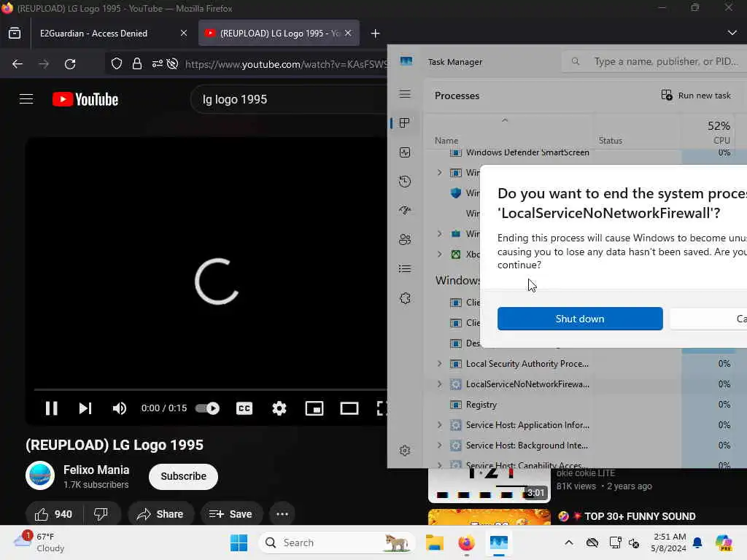Open Details list icon in Task Manager
Image resolution: width=747 pixels, height=560 pixels.
tap(405, 269)
